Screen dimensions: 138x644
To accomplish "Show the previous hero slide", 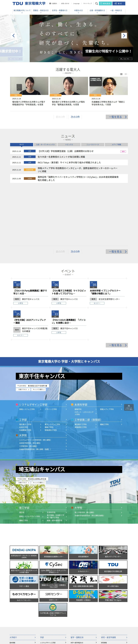I will [14, 36].
